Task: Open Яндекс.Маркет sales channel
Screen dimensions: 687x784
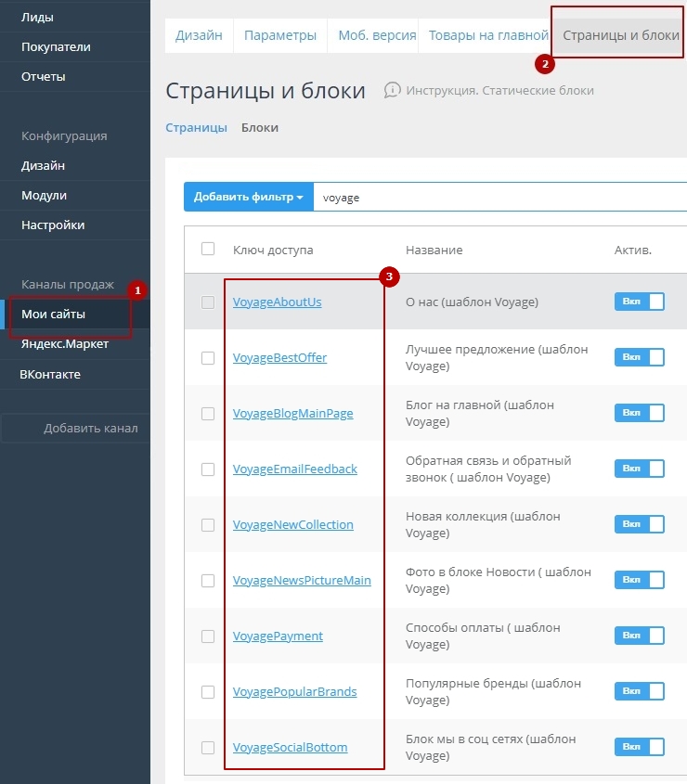Action: tap(65, 344)
